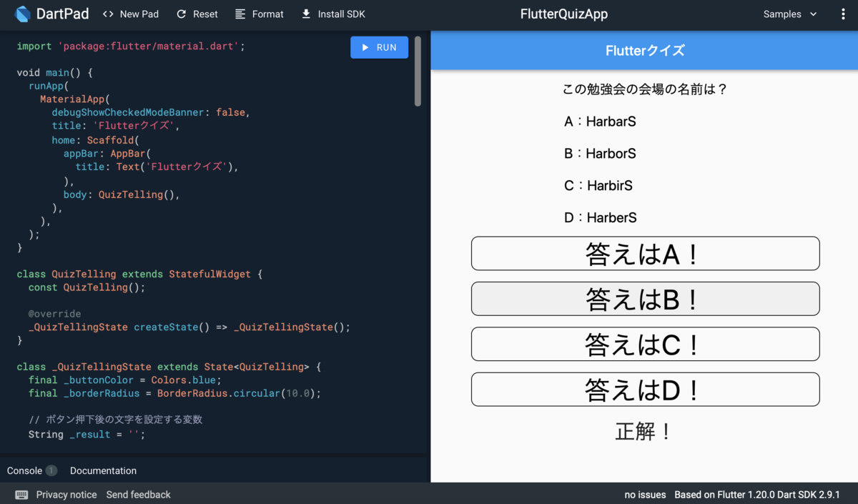The height and width of the screenshot is (504, 858).
Task: Click the 答えはB！ answer button
Action: point(645,299)
